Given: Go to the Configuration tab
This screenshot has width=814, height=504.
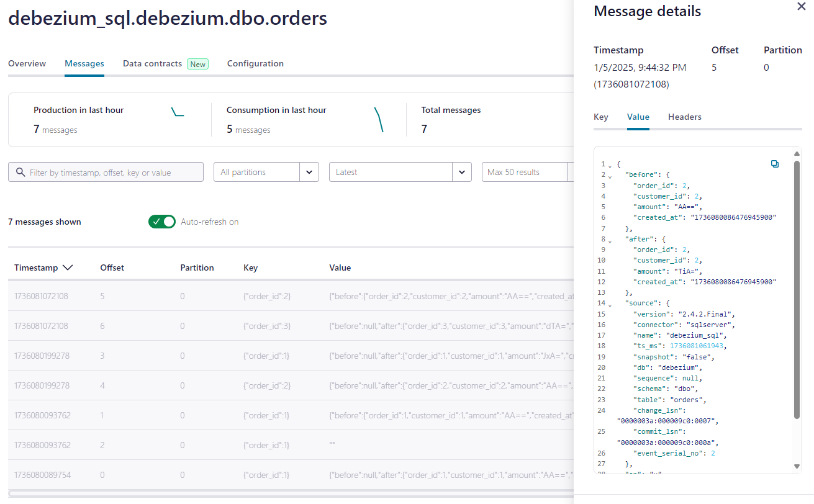Looking at the screenshot, I should click(x=255, y=63).
